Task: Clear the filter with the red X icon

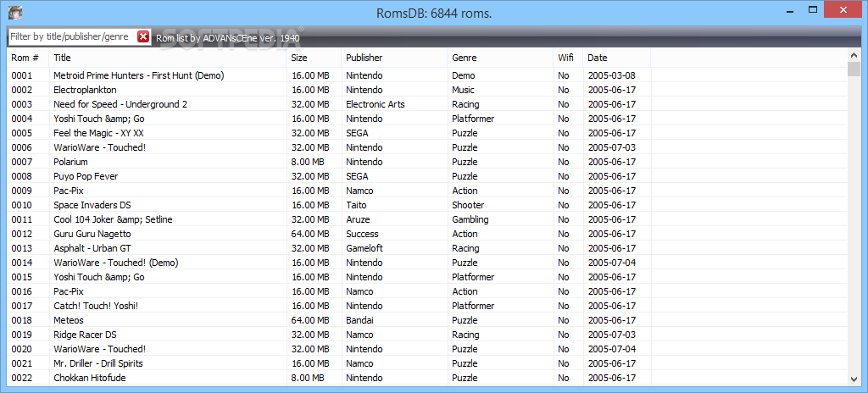Action: (143, 36)
